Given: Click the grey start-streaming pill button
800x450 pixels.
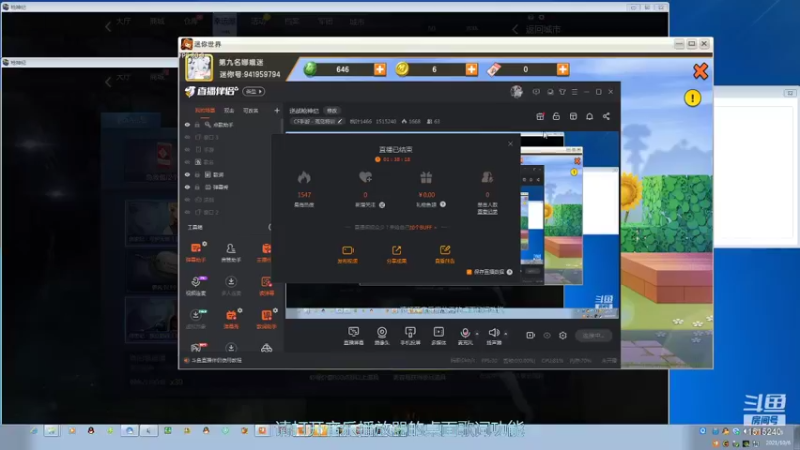Looking at the screenshot, I should 593,336.
